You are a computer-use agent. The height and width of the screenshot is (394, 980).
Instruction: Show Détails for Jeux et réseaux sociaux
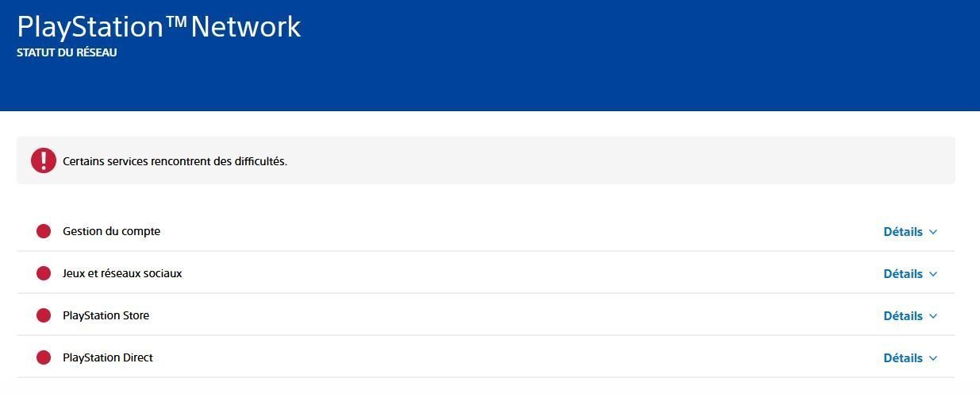pos(903,274)
